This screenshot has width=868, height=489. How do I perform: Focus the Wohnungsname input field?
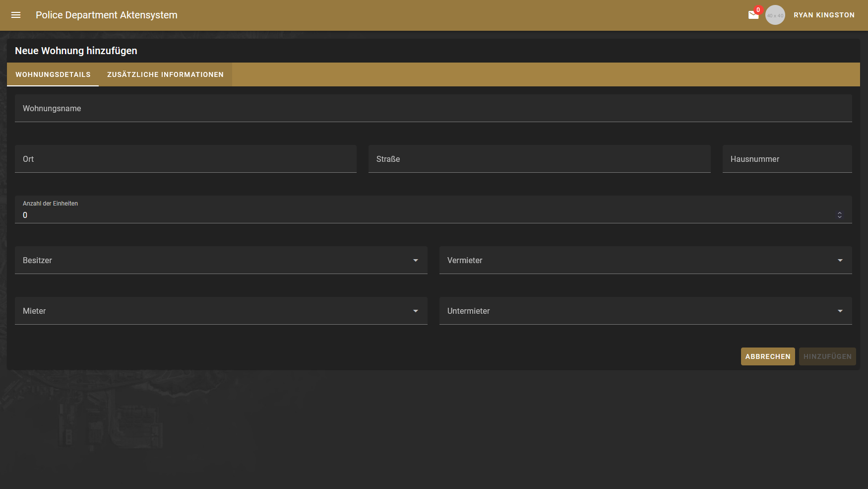(434, 108)
